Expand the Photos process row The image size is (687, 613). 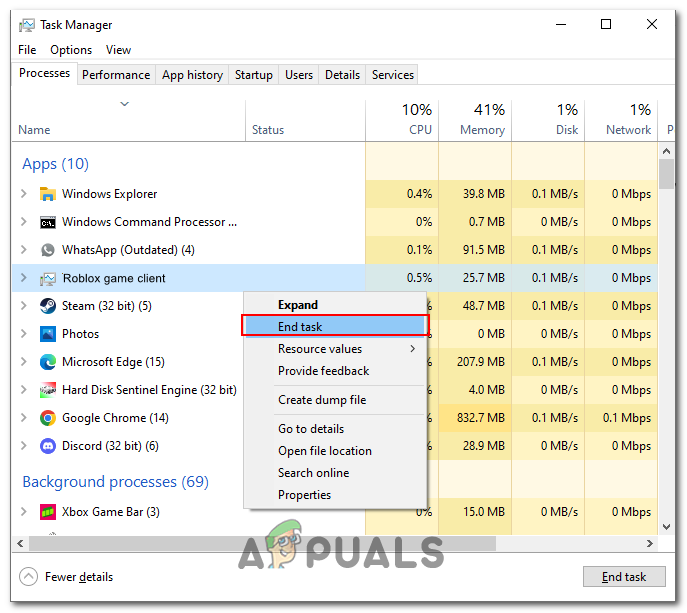click(24, 334)
